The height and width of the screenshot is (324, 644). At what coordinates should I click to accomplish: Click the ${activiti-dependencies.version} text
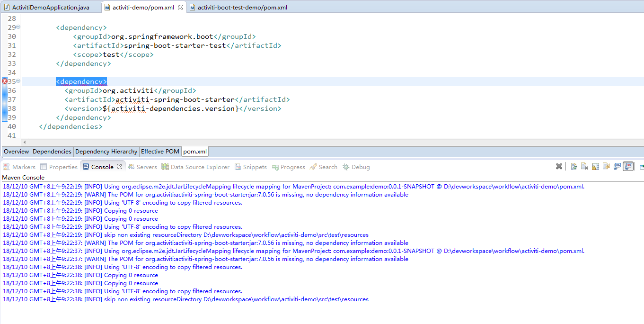click(171, 108)
